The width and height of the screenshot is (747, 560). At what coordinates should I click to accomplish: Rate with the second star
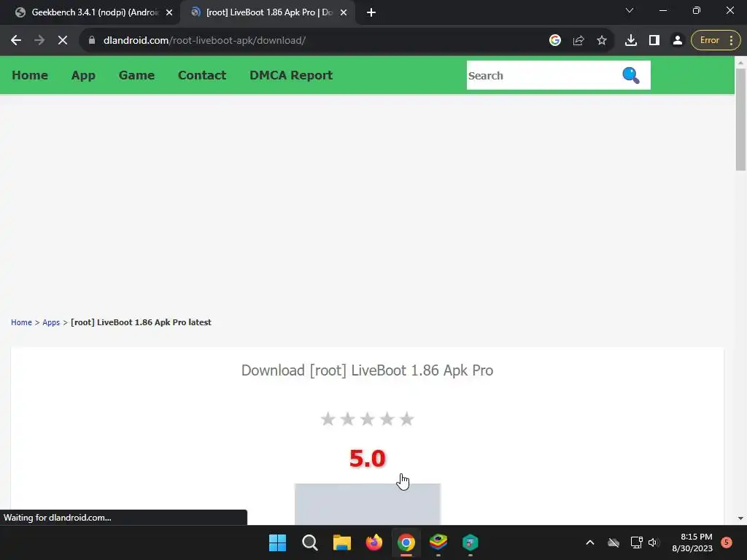[x=347, y=419]
